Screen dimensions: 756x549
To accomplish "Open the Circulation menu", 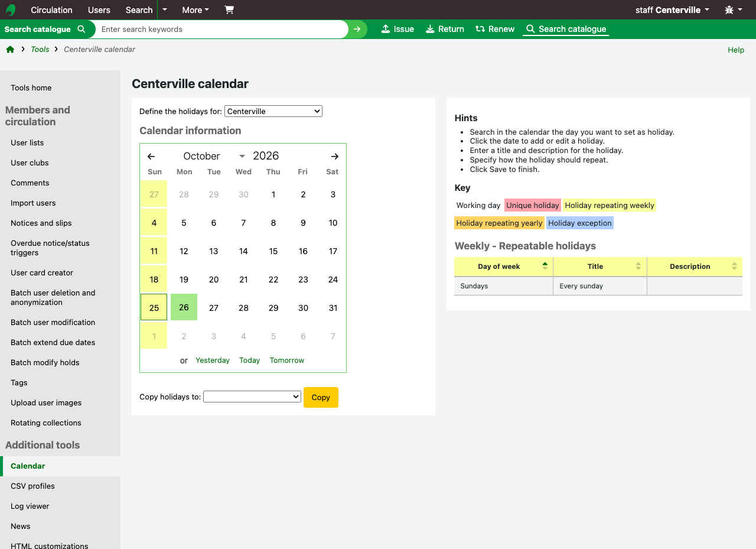I will point(51,10).
